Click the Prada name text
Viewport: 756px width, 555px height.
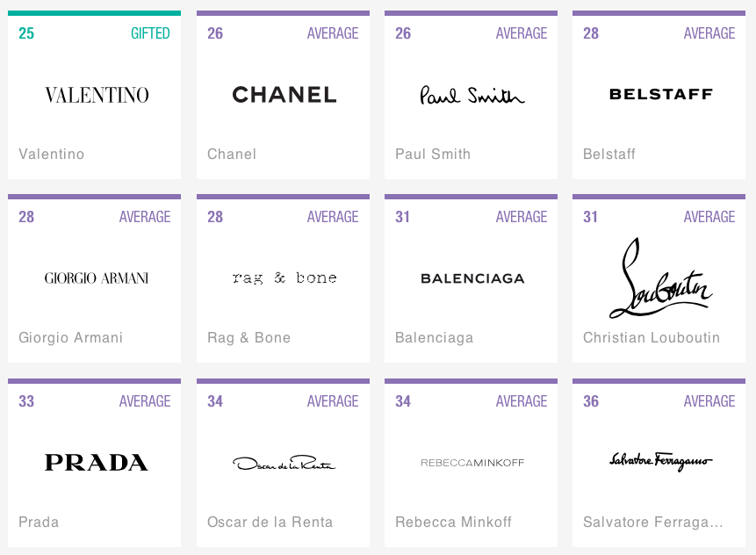[39, 522]
